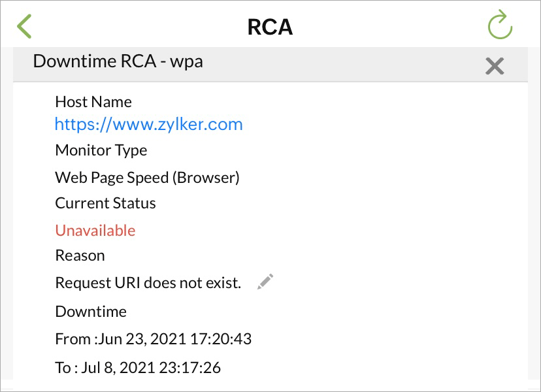This screenshot has height=392, width=541.
Task: Select the Unavailable status text
Action: pyautogui.click(x=95, y=230)
